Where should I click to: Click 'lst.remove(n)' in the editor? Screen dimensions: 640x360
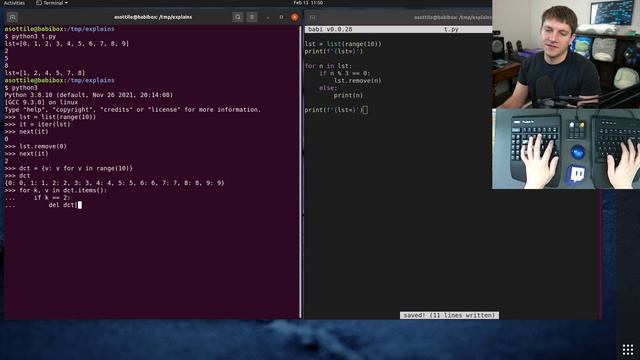358,81
